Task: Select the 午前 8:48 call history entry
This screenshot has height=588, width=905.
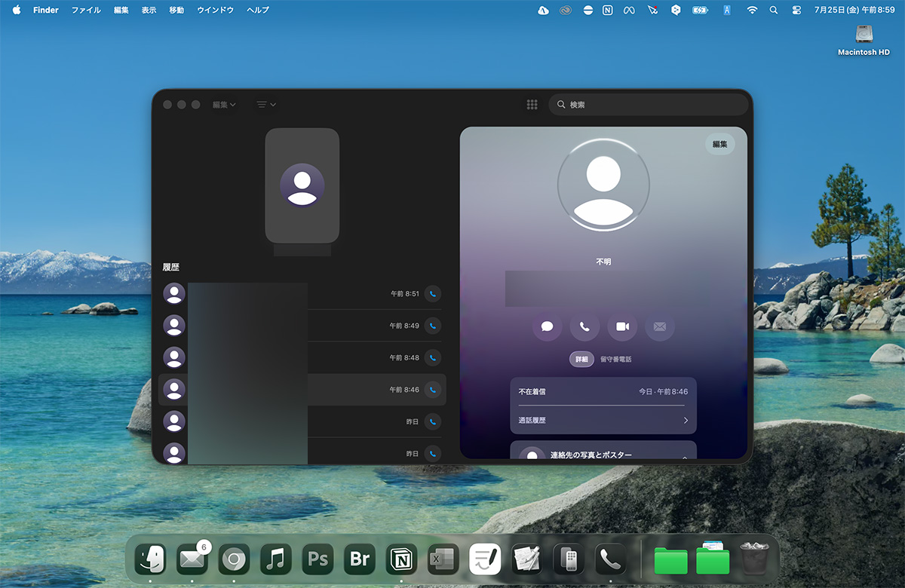Action: [x=302, y=357]
